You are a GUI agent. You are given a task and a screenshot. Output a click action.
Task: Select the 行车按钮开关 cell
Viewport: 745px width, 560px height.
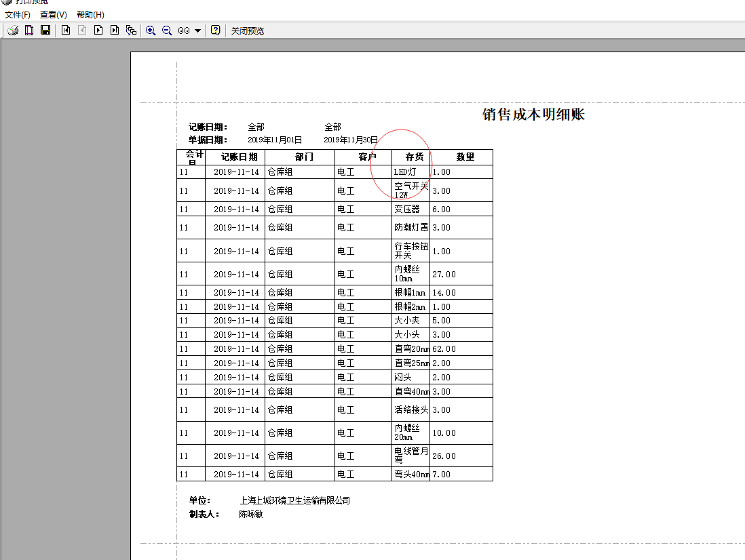tap(410, 251)
